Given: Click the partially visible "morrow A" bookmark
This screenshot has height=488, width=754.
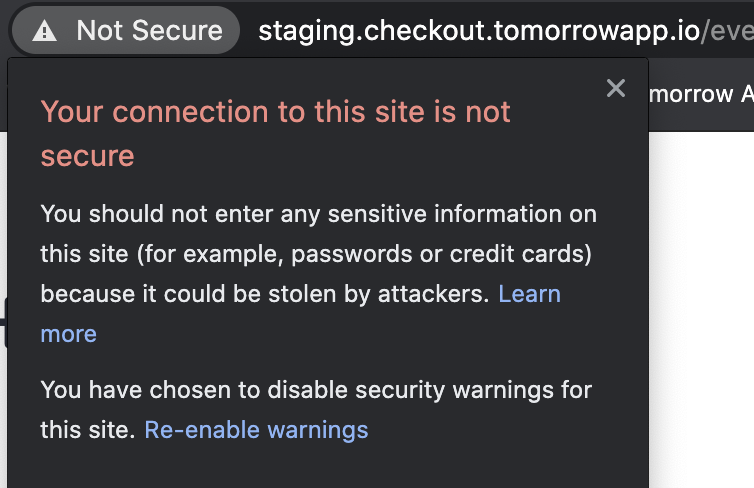Looking at the screenshot, I should 700,94.
